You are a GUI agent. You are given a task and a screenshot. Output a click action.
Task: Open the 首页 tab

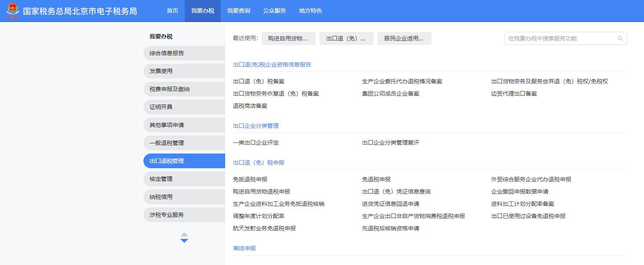coord(172,11)
